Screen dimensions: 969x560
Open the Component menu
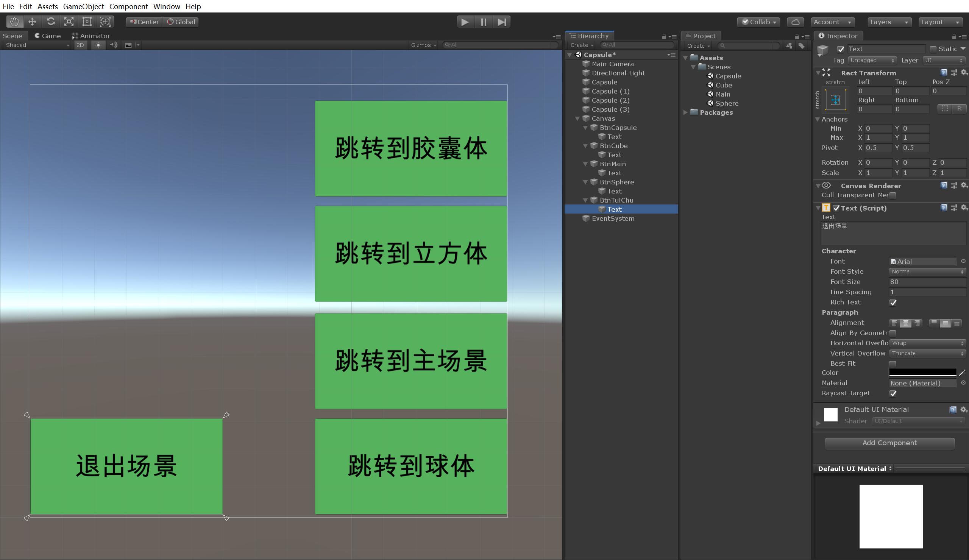click(x=128, y=6)
